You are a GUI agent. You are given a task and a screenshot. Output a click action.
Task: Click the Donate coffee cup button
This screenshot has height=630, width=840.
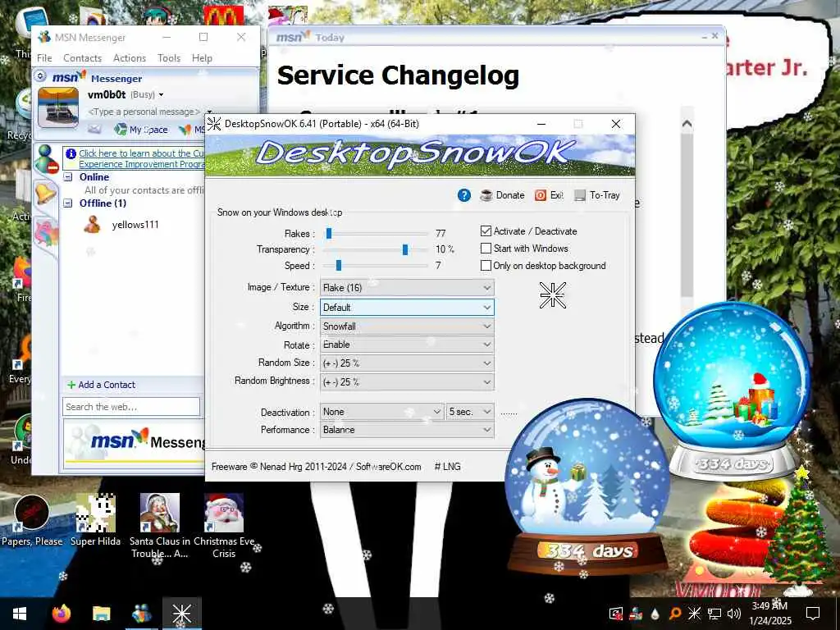point(503,195)
